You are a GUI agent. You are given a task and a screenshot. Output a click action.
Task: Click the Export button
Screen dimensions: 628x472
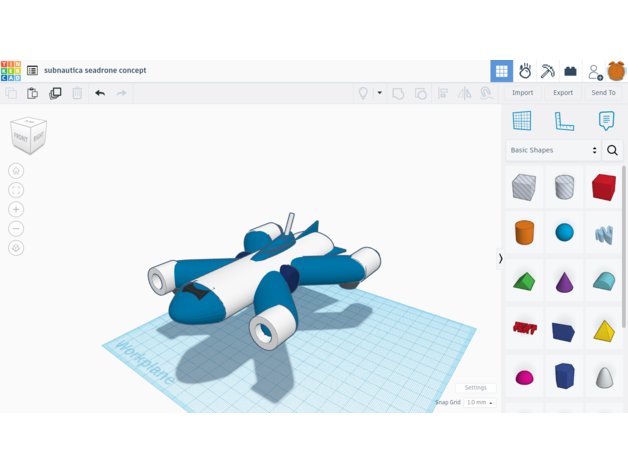click(563, 93)
